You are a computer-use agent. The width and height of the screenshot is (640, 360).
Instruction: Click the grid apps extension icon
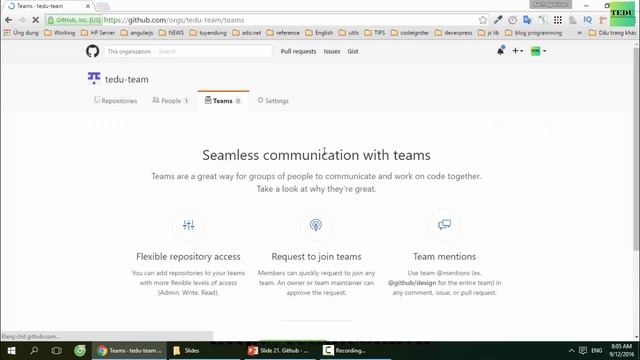pos(558,20)
